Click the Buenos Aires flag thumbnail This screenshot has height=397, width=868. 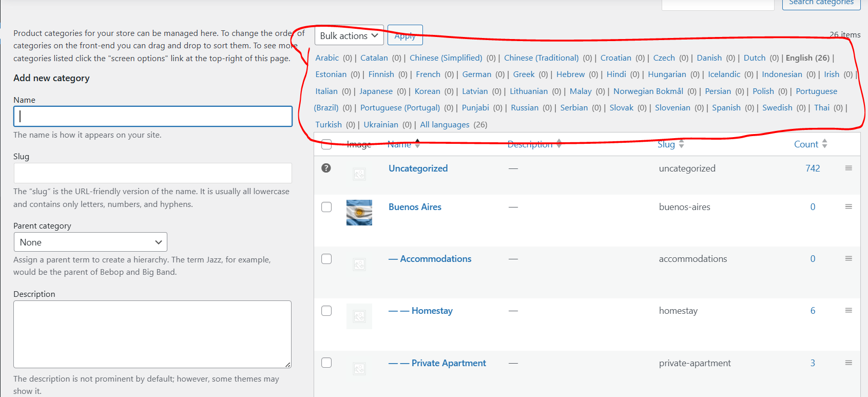359,213
